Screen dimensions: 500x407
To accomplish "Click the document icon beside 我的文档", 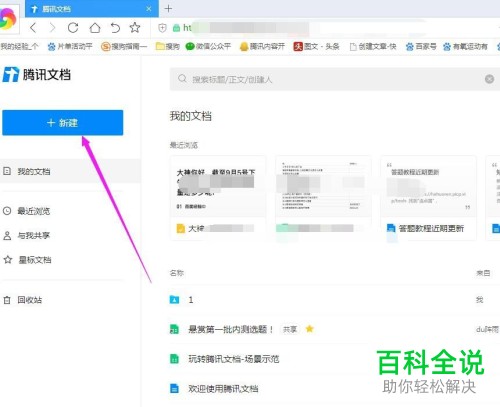I will click(7, 171).
